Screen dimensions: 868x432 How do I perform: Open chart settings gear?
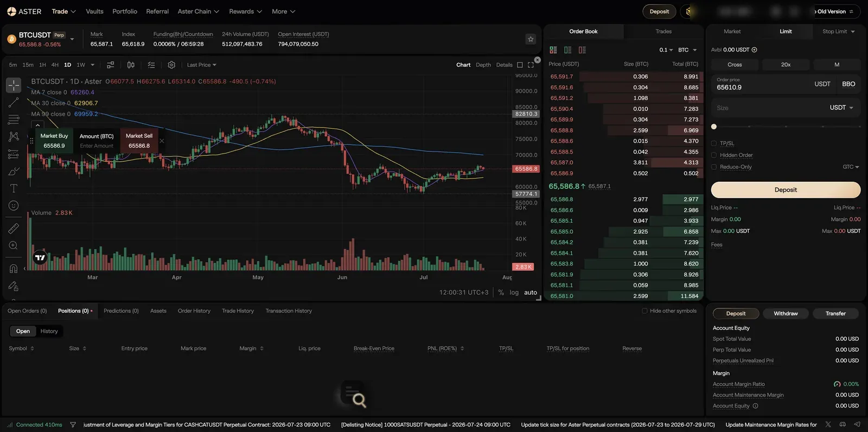tap(171, 65)
